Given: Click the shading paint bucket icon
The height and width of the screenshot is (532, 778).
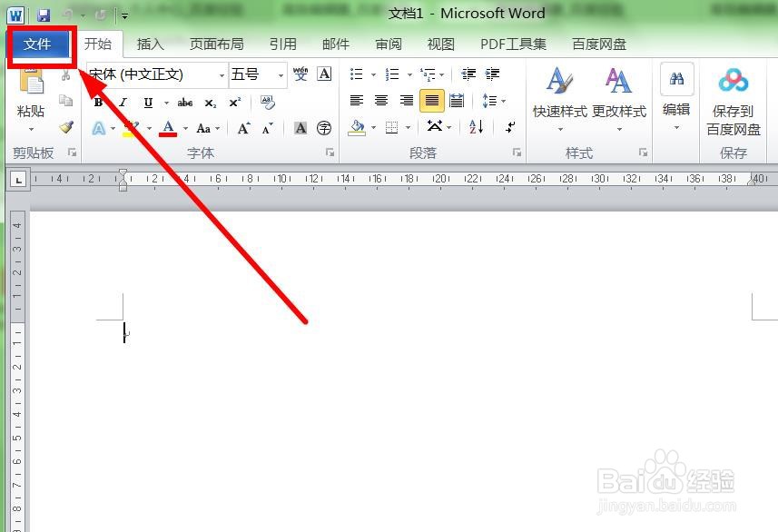Looking at the screenshot, I should 356,127.
